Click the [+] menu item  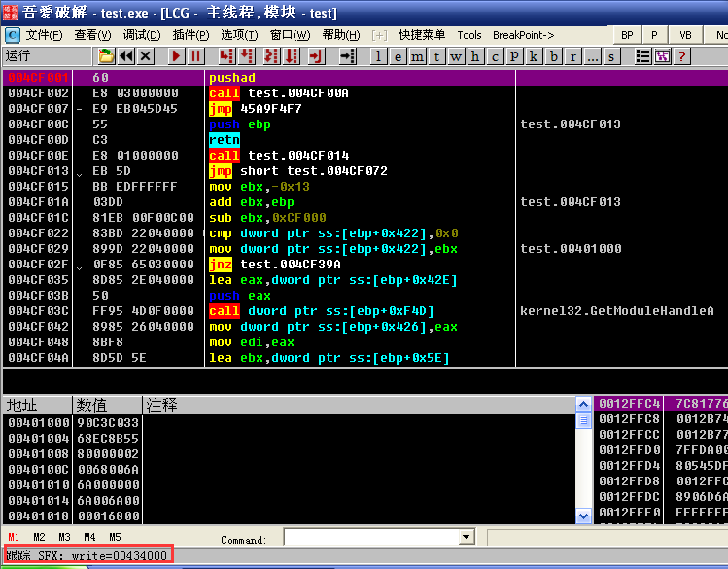[379, 35]
